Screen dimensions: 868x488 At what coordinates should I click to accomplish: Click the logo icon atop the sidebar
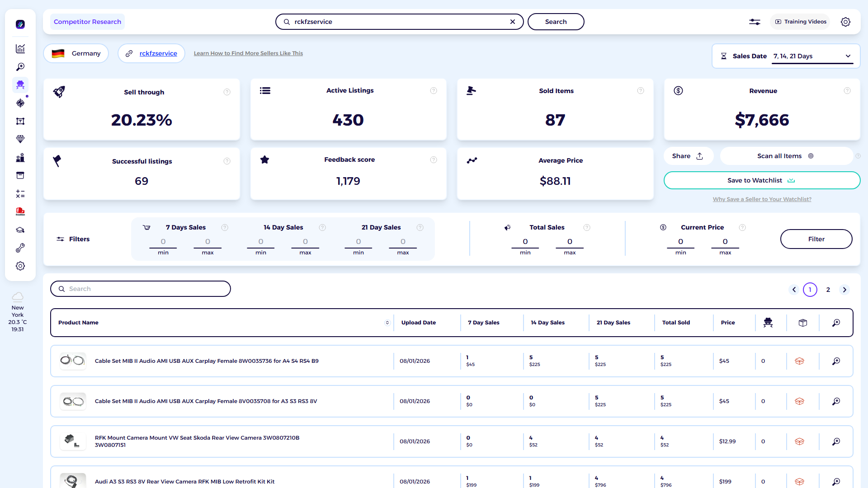click(x=20, y=24)
